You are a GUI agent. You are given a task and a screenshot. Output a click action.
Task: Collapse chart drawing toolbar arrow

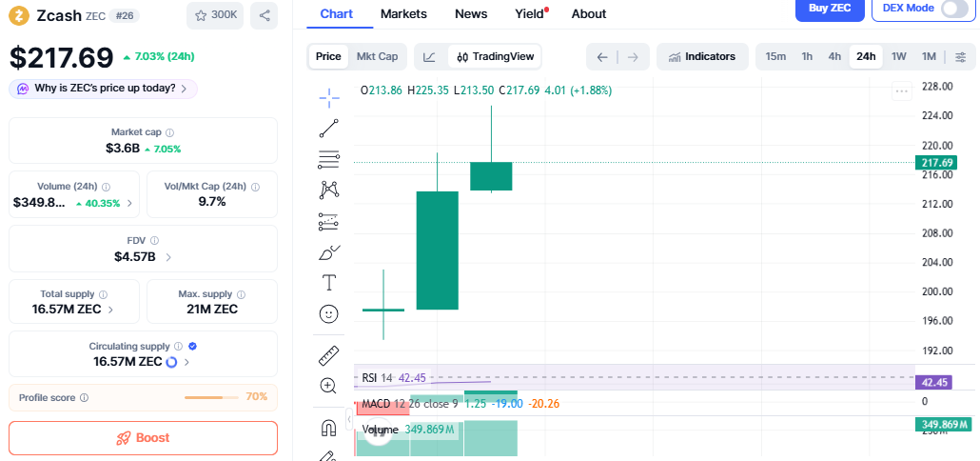[349, 418]
